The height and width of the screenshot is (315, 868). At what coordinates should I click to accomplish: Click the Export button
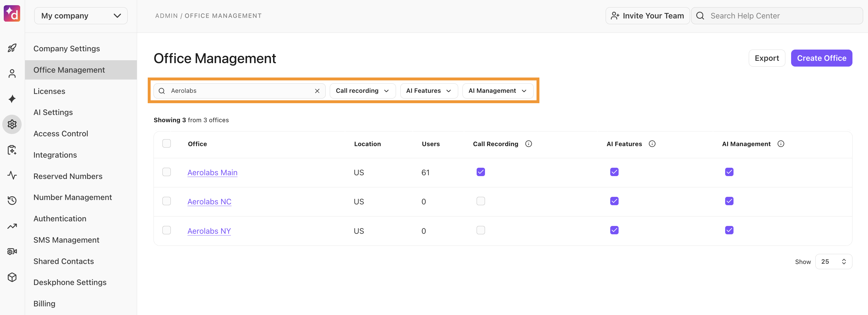click(x=767, y=58)
